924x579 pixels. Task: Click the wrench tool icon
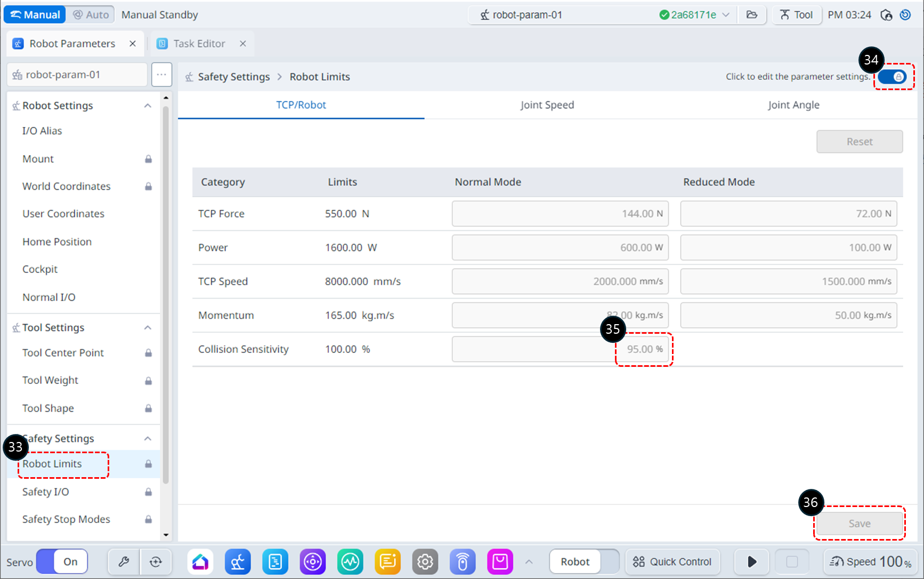pyautogui.click(x=124, y=561)
